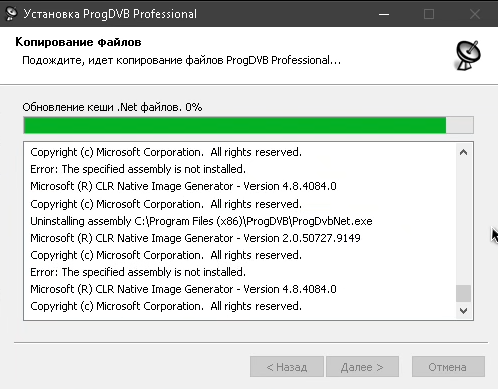
Task: Click the "Отмена" button
Action: 448,367
